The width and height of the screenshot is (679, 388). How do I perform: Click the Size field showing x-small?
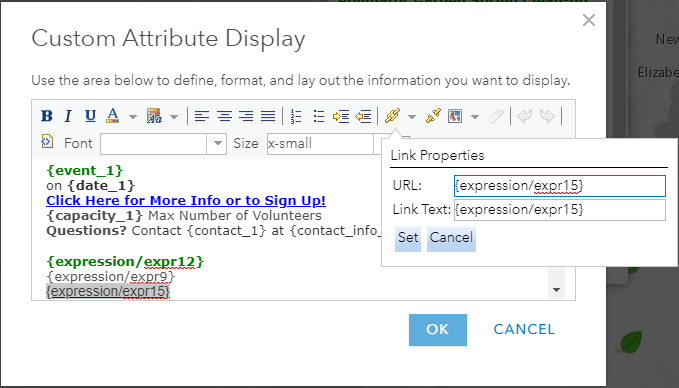(x=320, y=143)
